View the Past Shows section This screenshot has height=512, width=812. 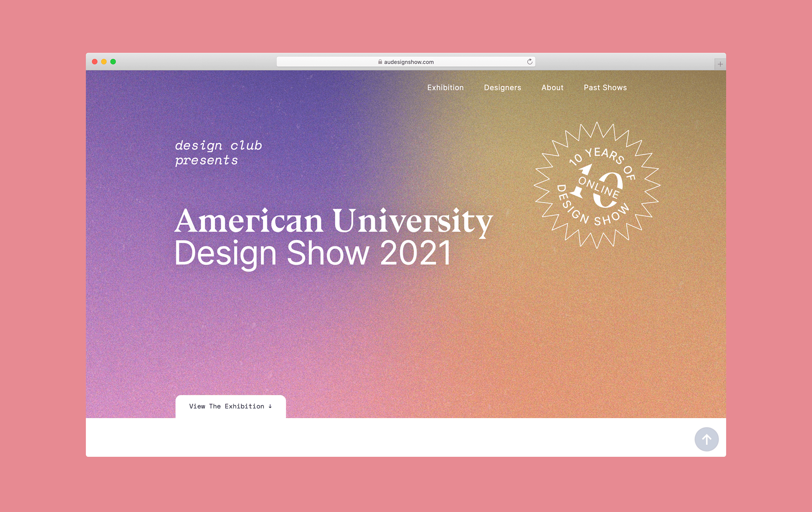[x=605, y=88]
